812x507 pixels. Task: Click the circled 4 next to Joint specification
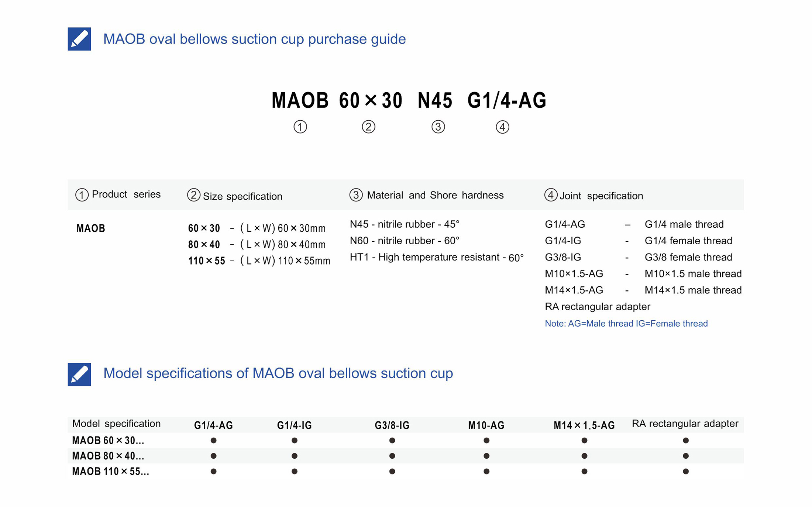(551, 195)
